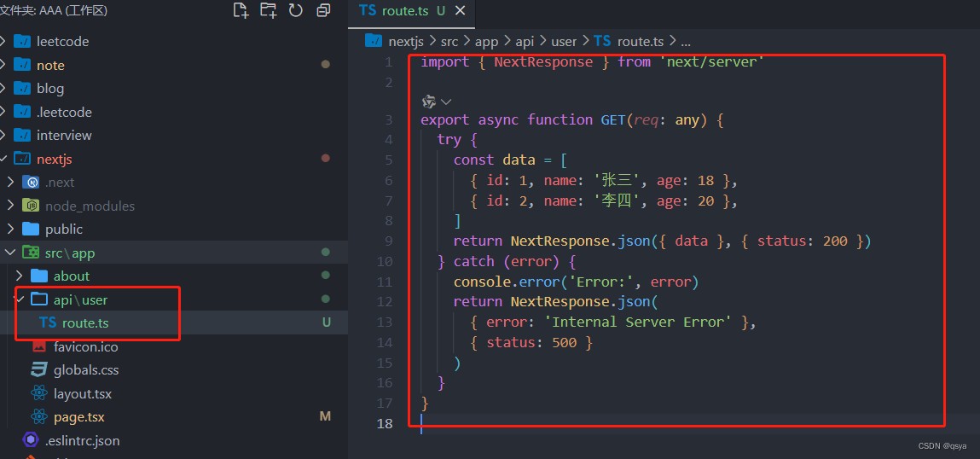Click the src\app folder icon
Viewport: 980px width, 459px height.
(31, 253)
